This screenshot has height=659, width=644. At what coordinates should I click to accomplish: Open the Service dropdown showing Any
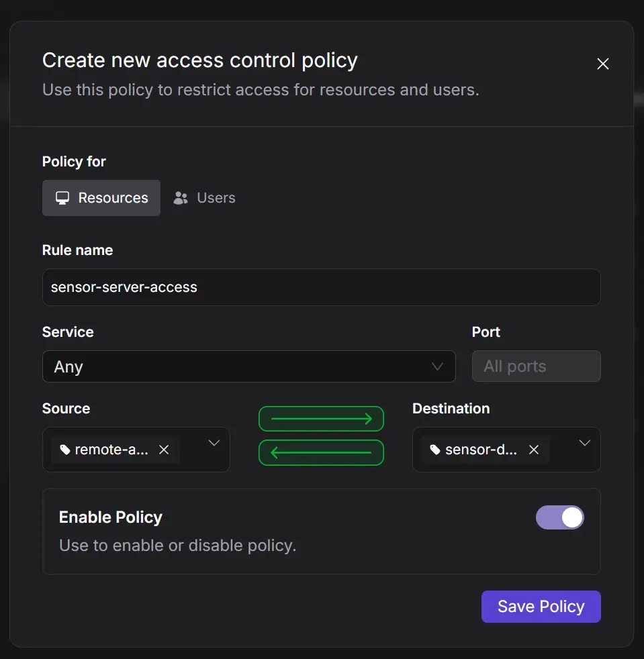click(x=248, y=366)
